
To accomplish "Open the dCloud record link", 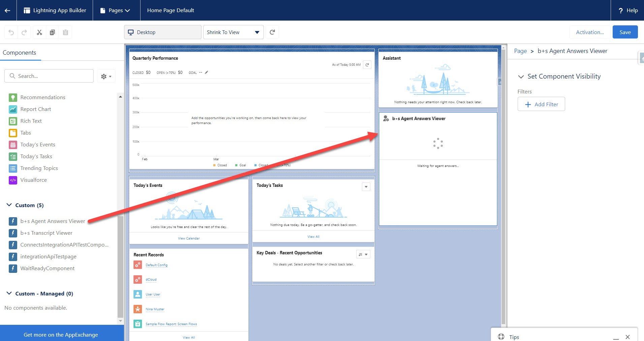I will pyautogui.click(x=151, y=280).
